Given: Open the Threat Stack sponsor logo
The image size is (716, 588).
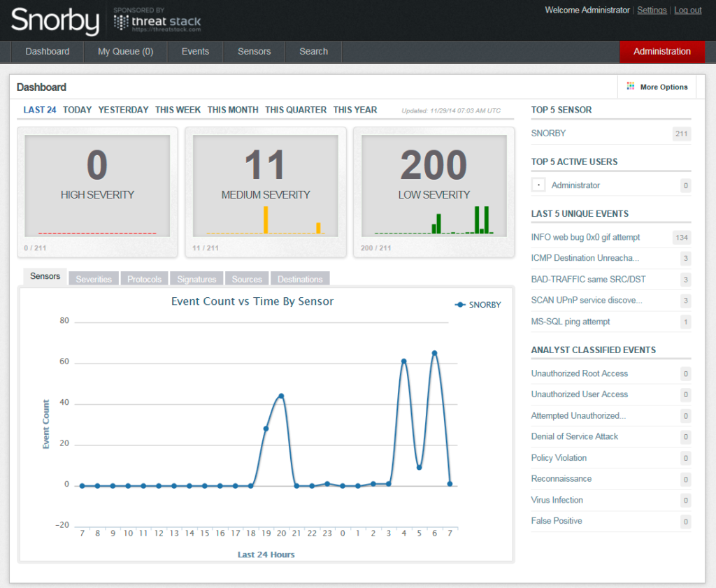Looking at the screenshot, I should (x=157, y=20).
